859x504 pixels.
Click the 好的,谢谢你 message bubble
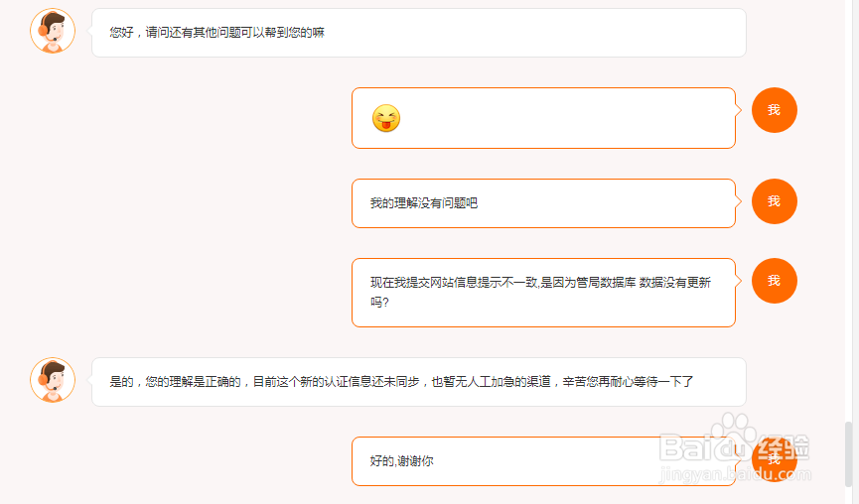click(x=543, y=461)
